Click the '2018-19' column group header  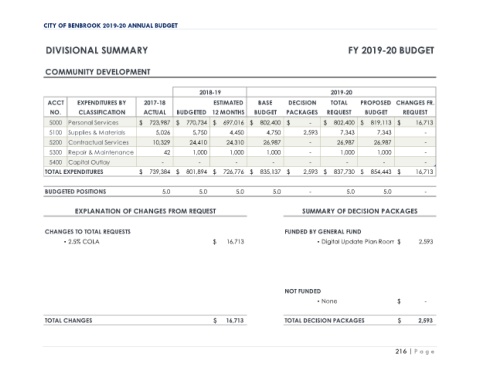click(x=210, y=92)
